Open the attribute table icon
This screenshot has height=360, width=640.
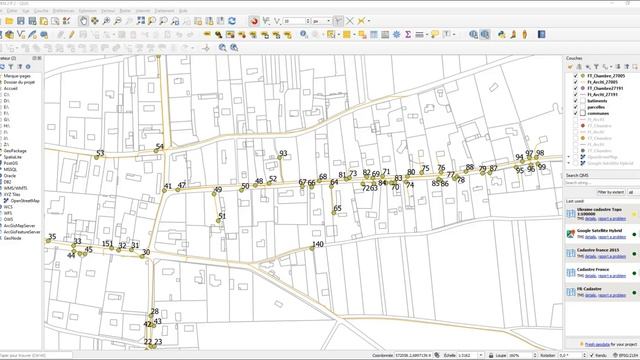(373, 35)
